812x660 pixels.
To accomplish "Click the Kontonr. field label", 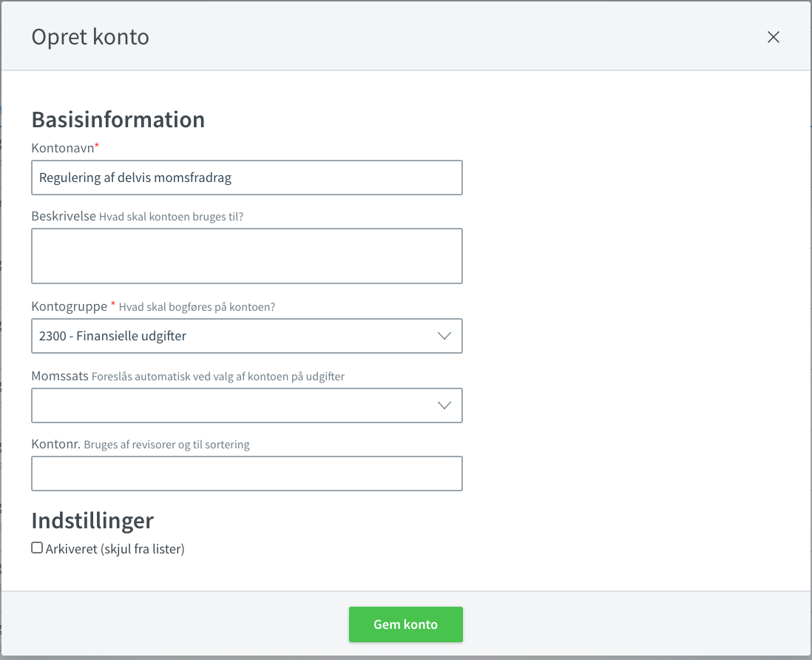I will click(x=56, y=444).
